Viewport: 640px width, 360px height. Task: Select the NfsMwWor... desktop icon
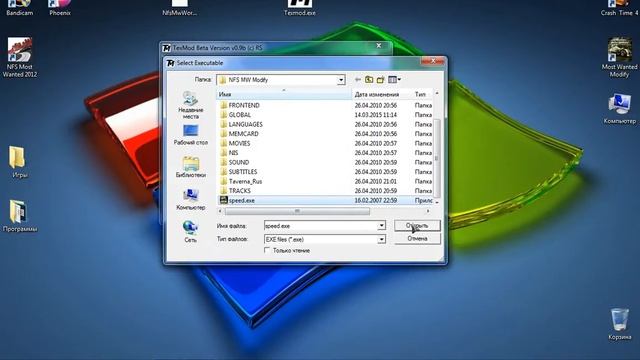pos(180,7)
